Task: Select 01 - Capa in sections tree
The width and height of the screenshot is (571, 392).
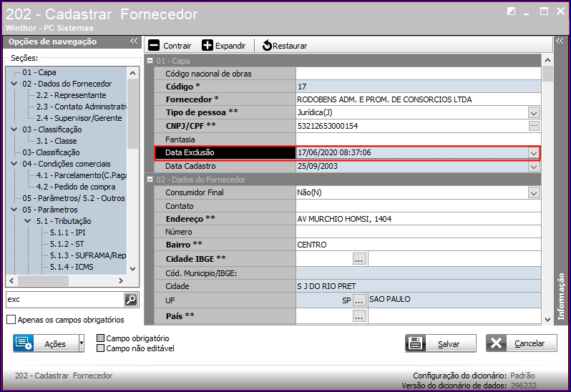Action: coord(39,72)
